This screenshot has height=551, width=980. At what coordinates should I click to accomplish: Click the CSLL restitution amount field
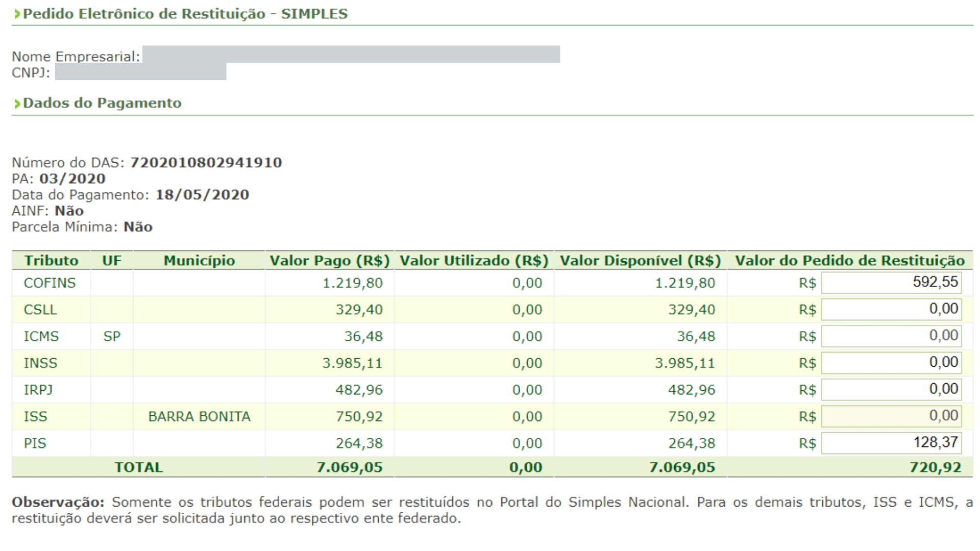[890, 309]
